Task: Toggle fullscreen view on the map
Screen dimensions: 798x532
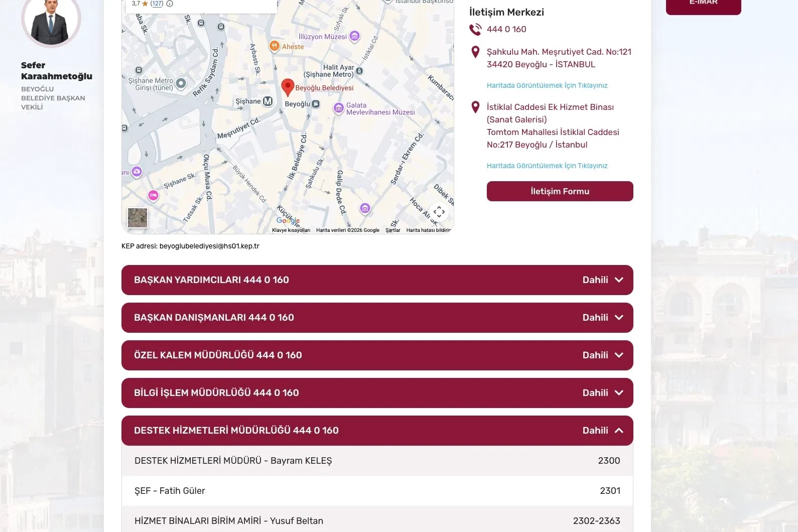Action: [x=439, y=212]
